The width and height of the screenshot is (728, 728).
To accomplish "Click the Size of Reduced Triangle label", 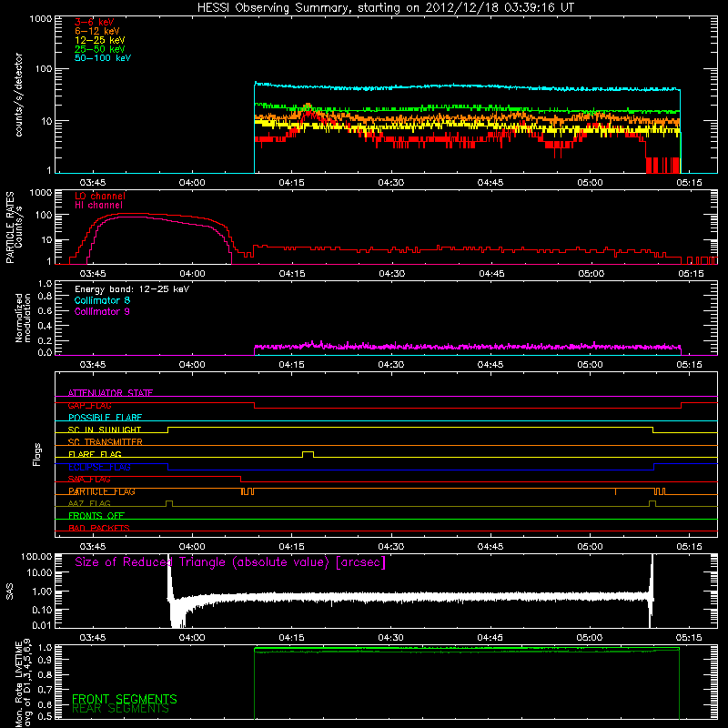I will click(230, 562).
